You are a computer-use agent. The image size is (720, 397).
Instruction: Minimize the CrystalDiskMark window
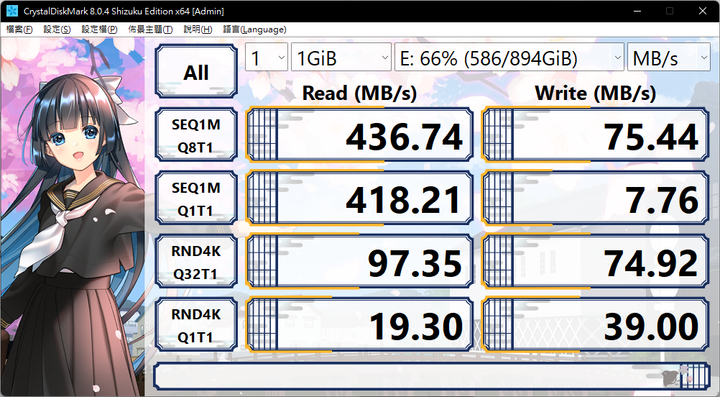pos(637,11)
